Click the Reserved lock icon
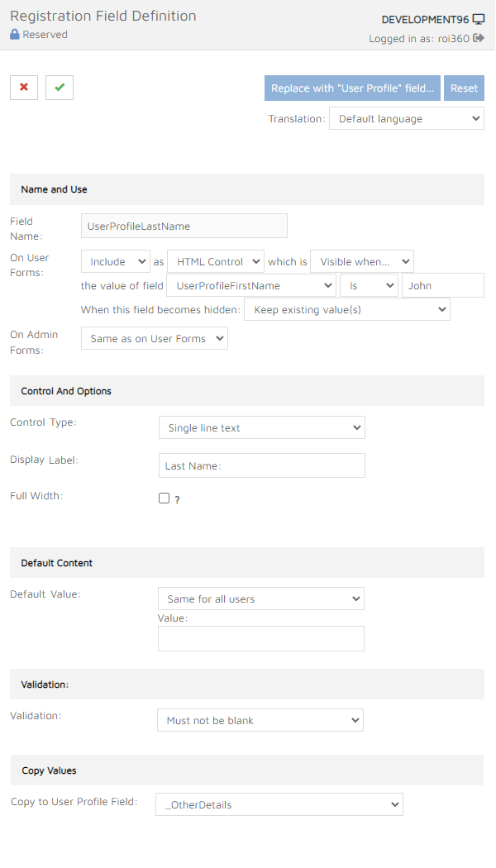Viewport: 496px width, 868px height. [14, 35]
